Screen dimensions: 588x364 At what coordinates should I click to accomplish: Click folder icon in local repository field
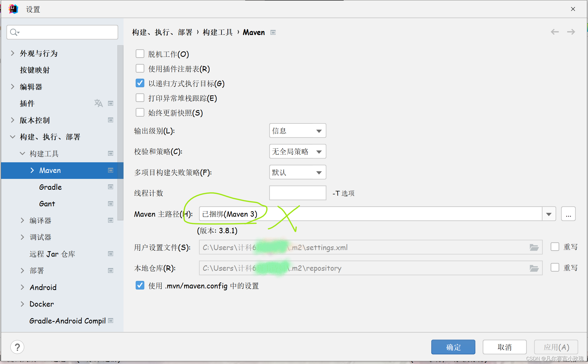[x=534, y=268]
